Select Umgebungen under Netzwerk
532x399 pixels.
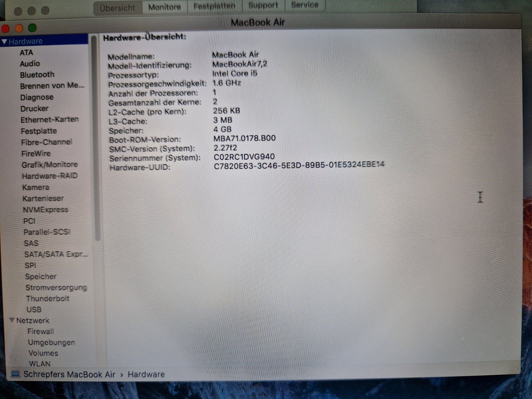click(x=51, y=342)
